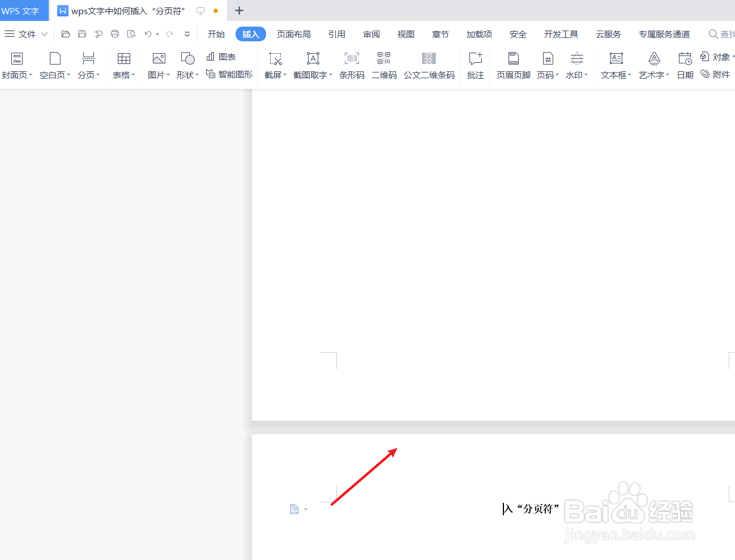Open the 加载项 add-ins tab
Screen dimensions: 735x560
479,35
